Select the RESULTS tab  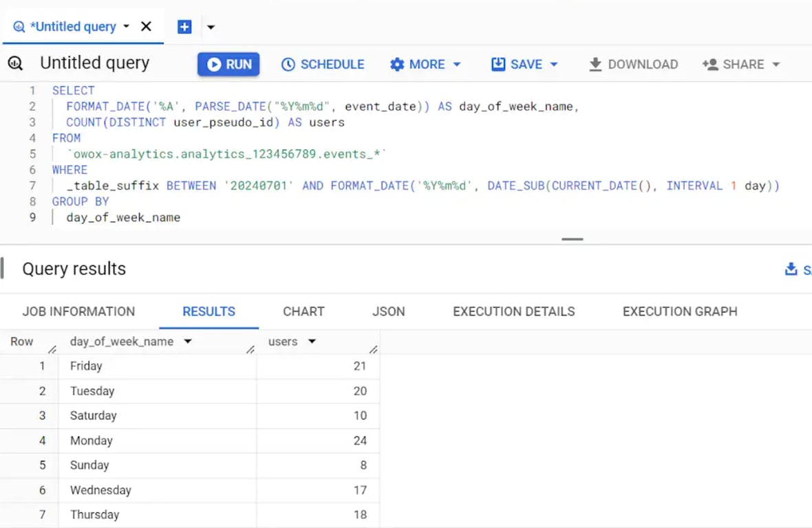[209, 311]
